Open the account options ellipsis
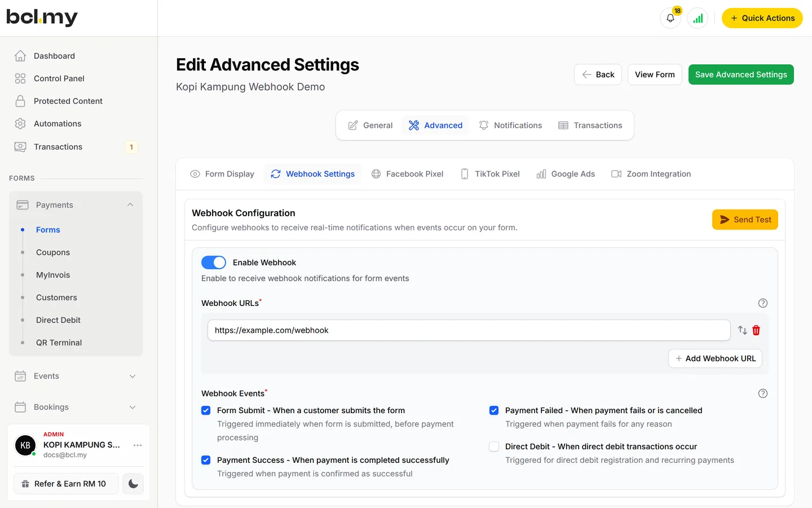Image resolution: width=812 pixels, height=508 pixels. (x=138, y=445)
